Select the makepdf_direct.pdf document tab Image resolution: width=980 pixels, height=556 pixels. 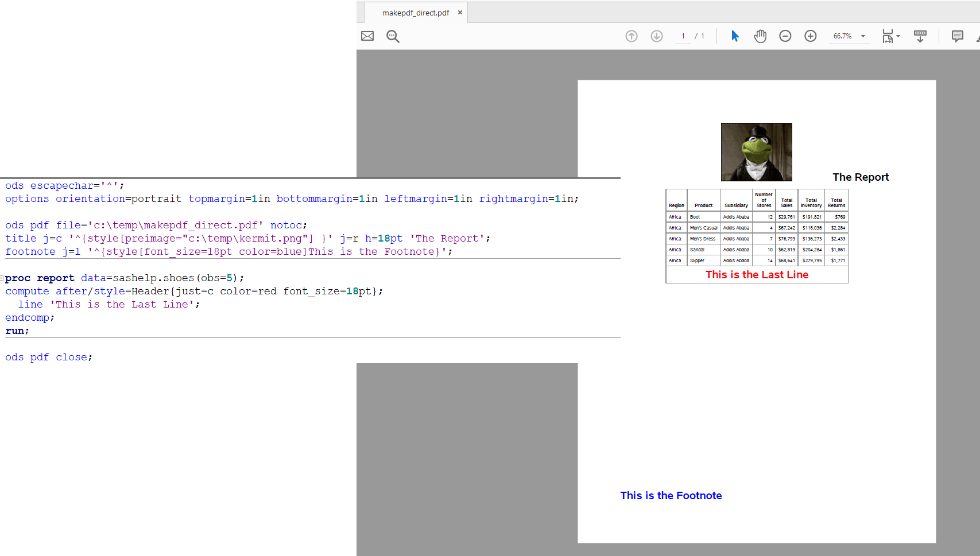(415, 12)
